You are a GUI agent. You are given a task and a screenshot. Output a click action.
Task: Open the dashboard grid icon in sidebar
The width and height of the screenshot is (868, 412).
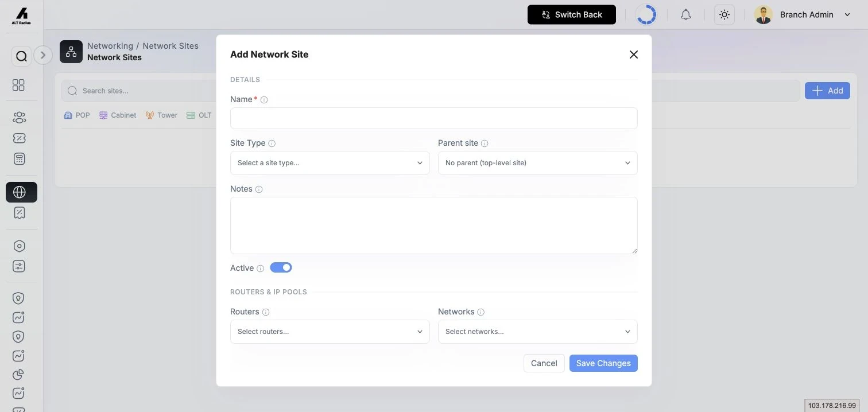[x=19, y=85]
